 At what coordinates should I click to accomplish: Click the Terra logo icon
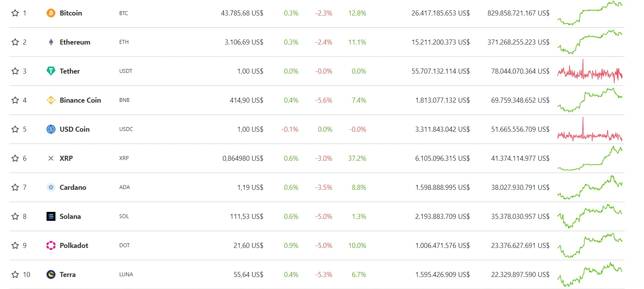(x=51, y=275)
